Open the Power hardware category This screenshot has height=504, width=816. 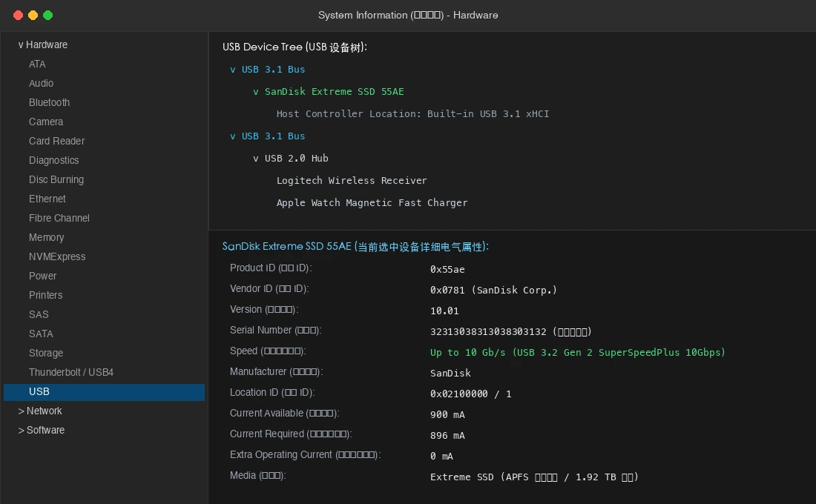43,276
